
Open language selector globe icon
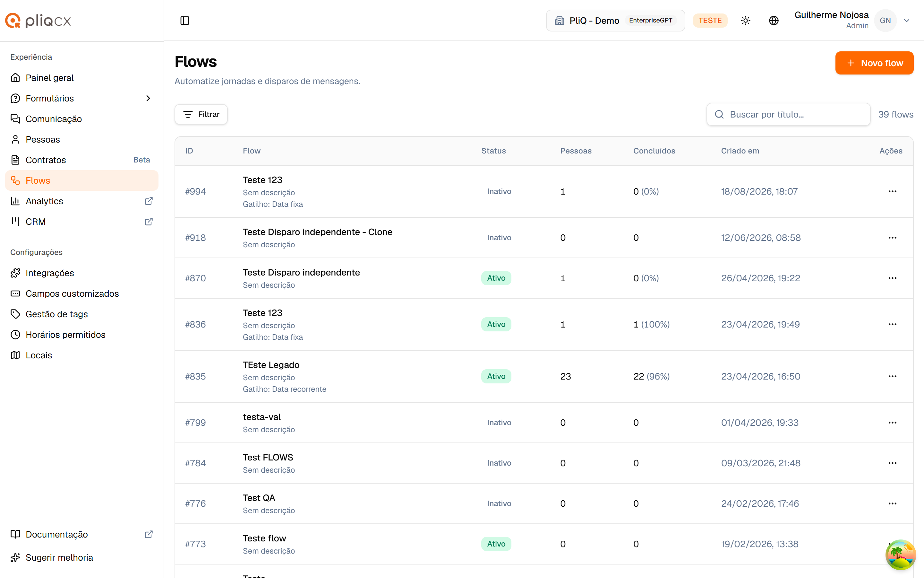774,21
